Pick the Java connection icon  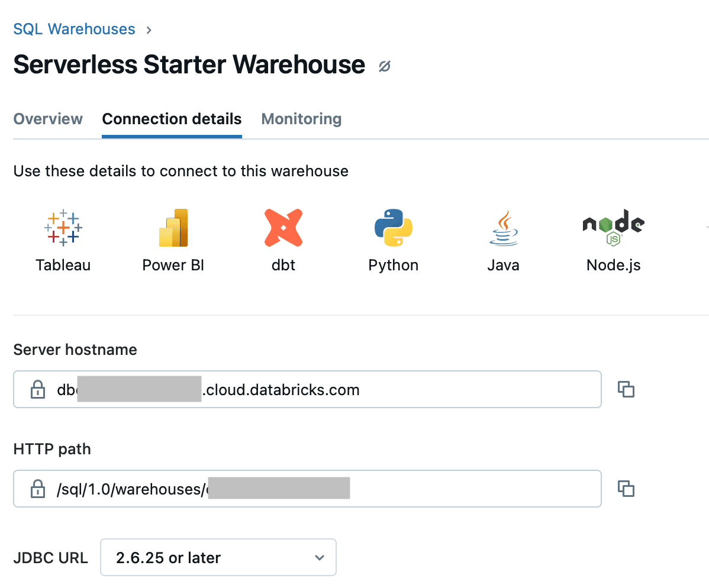[x=503, y=228]
